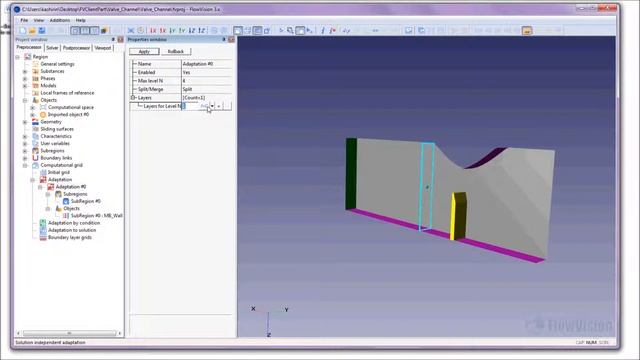The image size is (640, 360).
Task: Select Characteristics tree item
Action: pos(56,136)
